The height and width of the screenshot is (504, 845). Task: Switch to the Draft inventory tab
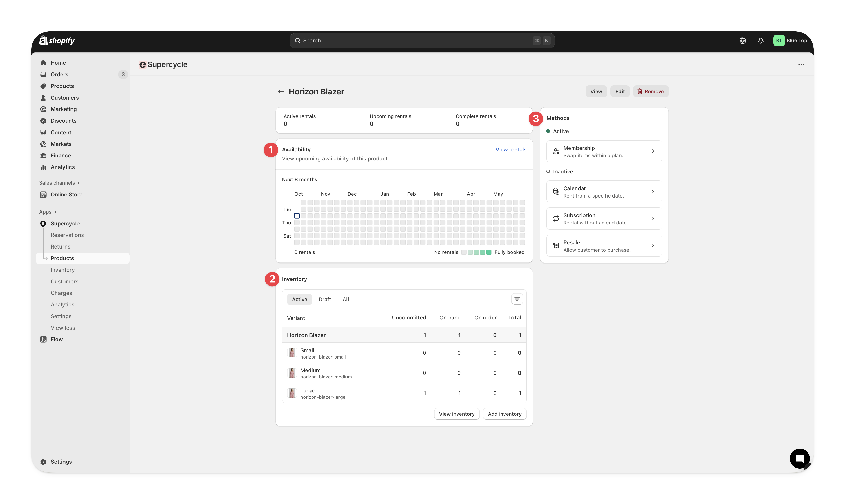(324, 299)
